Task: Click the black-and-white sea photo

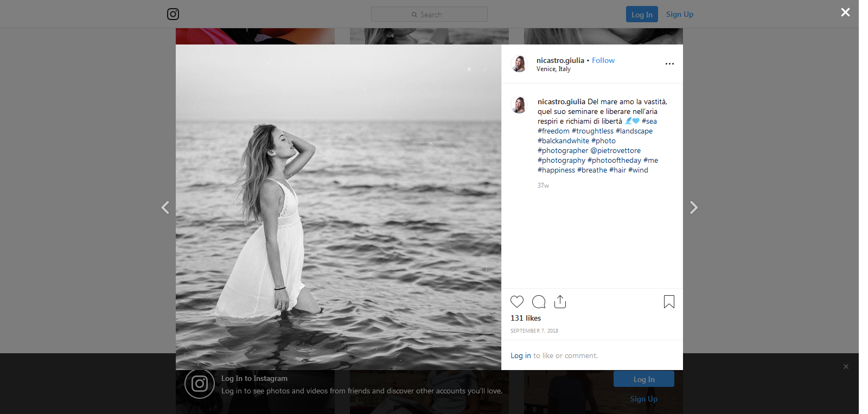Action: (339, 207)
